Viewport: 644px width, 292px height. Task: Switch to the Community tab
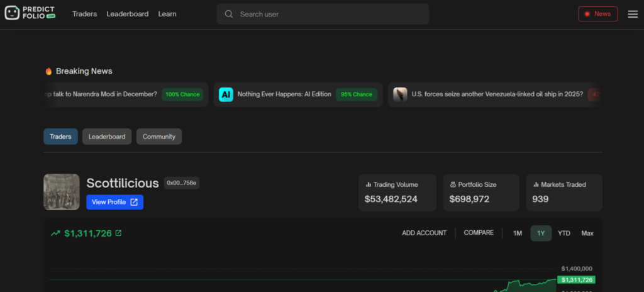[x=159, y=137]
